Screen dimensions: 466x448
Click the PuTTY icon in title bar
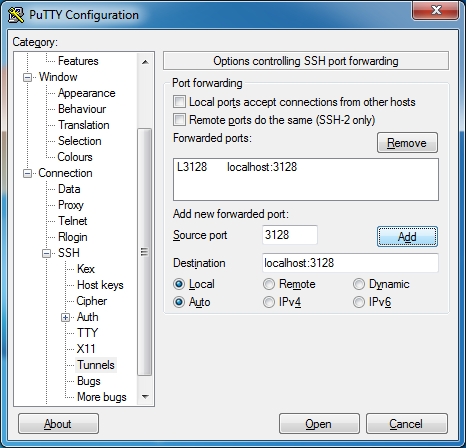coord(16,15)
